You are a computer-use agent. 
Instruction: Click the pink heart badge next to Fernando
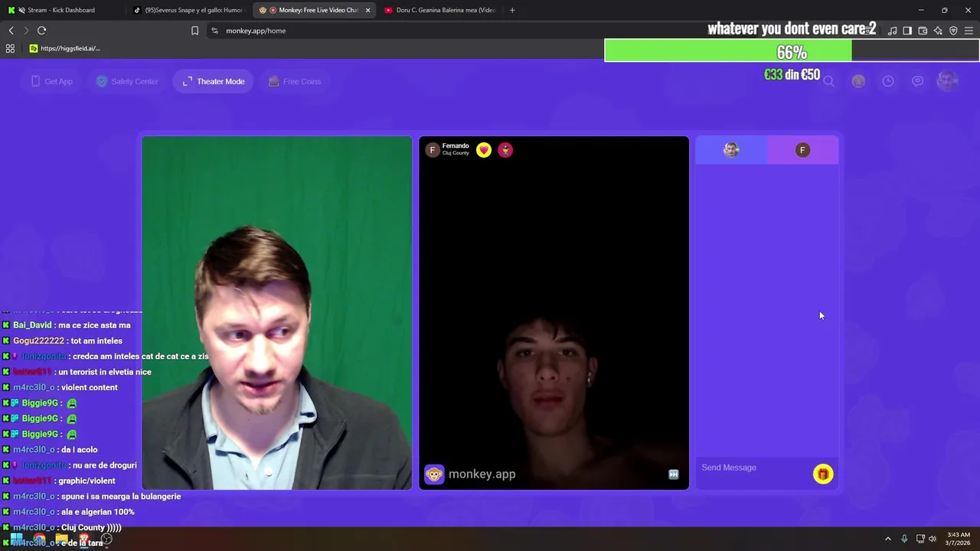[x=483, y=150]
